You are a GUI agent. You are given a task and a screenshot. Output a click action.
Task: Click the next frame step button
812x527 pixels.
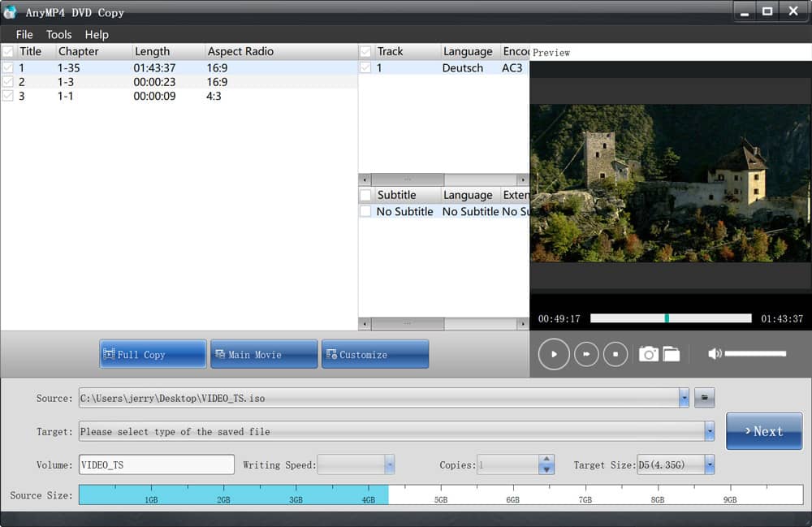586,354
